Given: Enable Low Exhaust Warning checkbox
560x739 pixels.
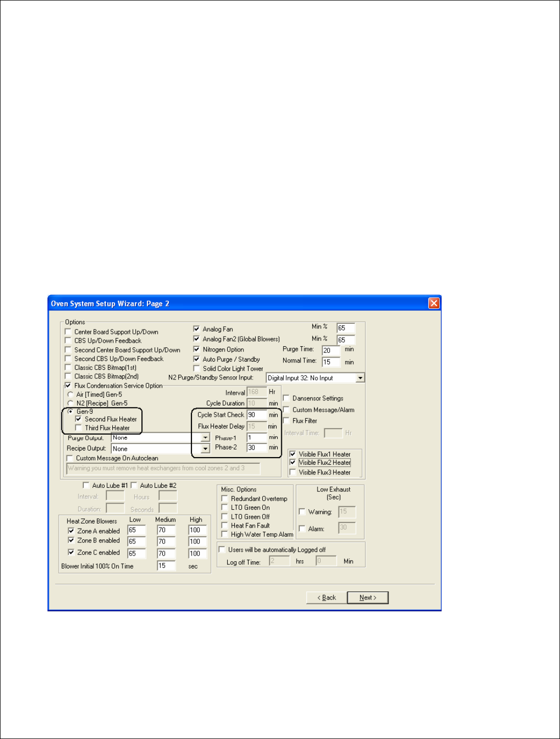Looking at the screenshot, I should coord(302,512).
